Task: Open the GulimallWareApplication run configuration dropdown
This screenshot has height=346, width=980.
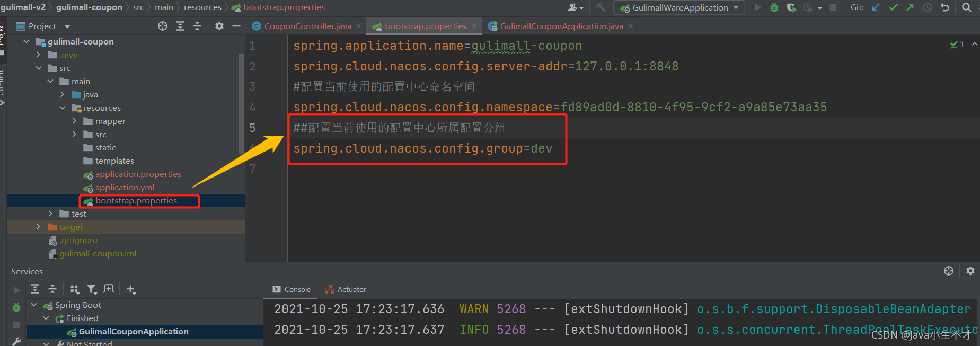Action: (x=679, y=7)
